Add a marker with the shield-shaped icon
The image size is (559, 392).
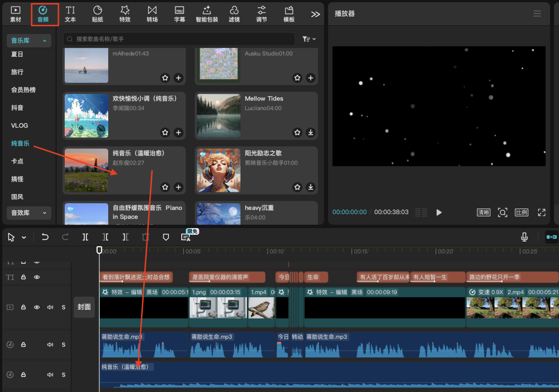tap(166, 237)
